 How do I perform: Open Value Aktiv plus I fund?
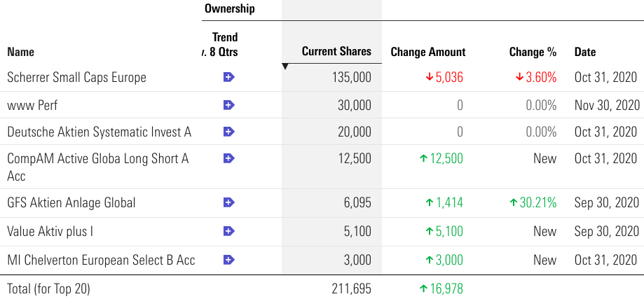click(x=50, y=231)
